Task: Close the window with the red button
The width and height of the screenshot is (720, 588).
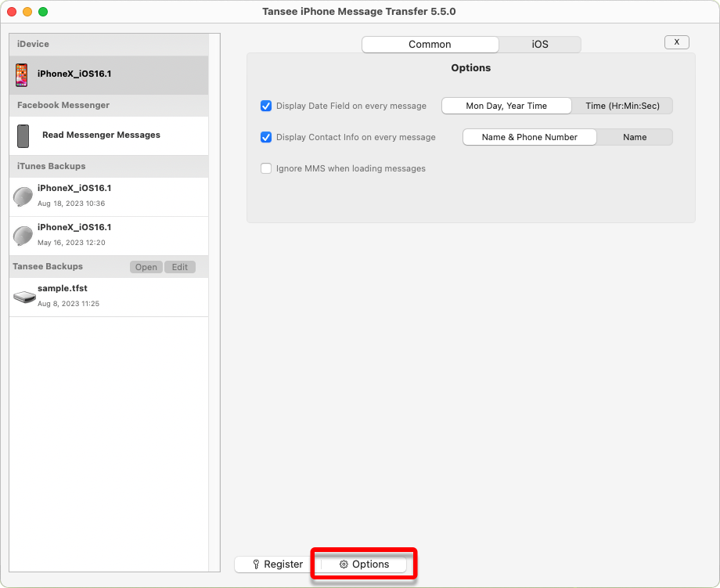Action: point(12,12)
